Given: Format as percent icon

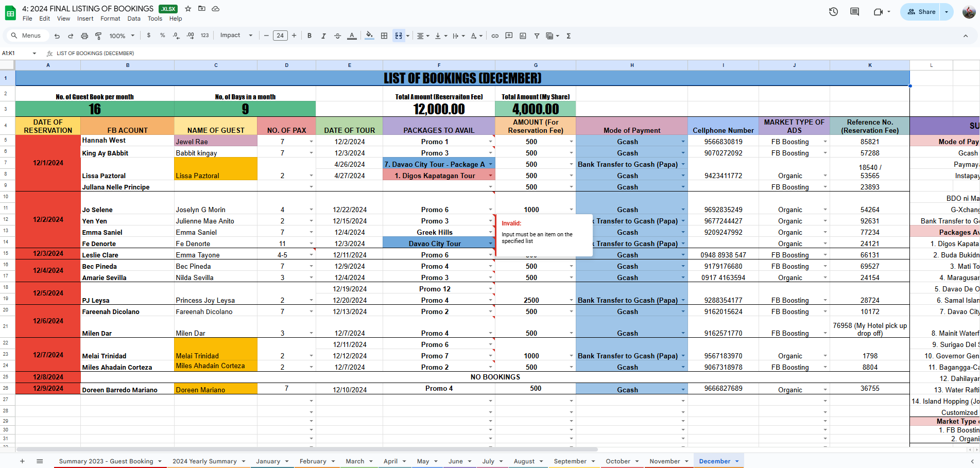Looking at the screenshot, I should pos(163,36).
